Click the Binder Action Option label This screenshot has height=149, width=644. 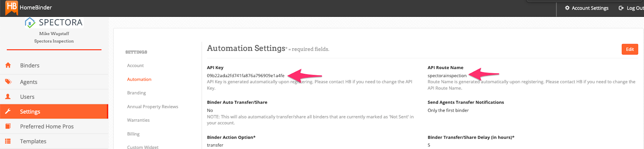tap(231, 137)
